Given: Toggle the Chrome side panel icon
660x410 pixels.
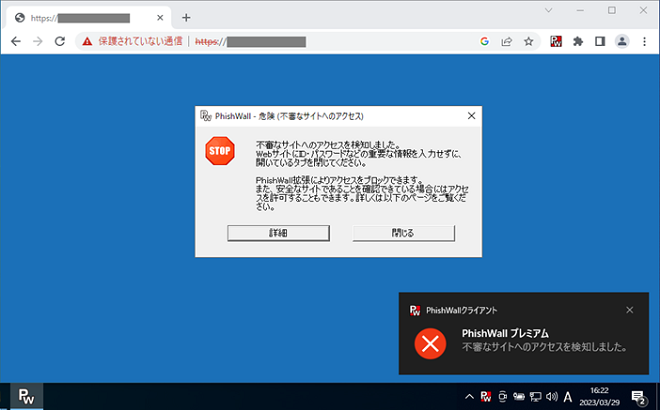Looking at the screenshot, I should [x=600, y=42].
